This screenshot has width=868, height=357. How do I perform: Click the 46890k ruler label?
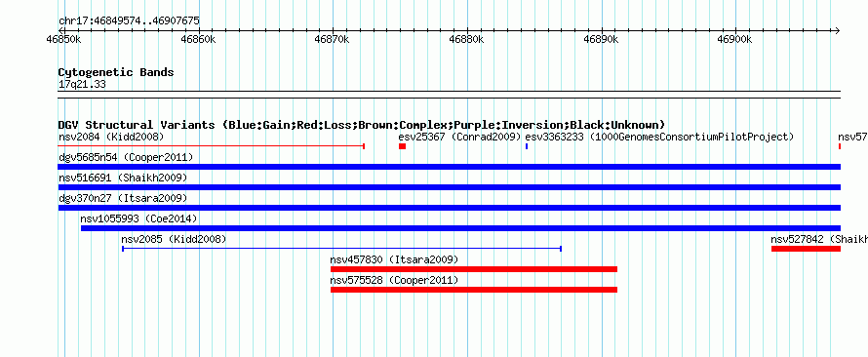pyautogui.click(x=601, y=39)
